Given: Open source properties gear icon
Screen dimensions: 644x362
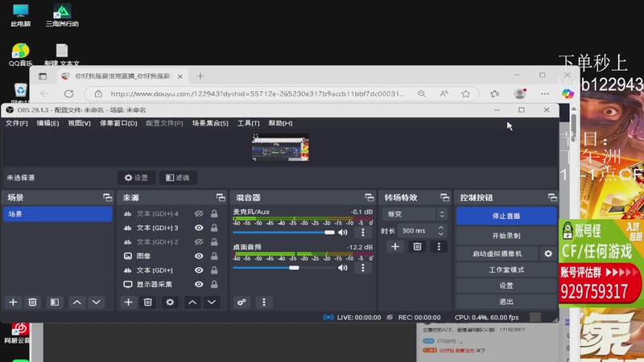Looking at the screenshot, I should 170,302.
